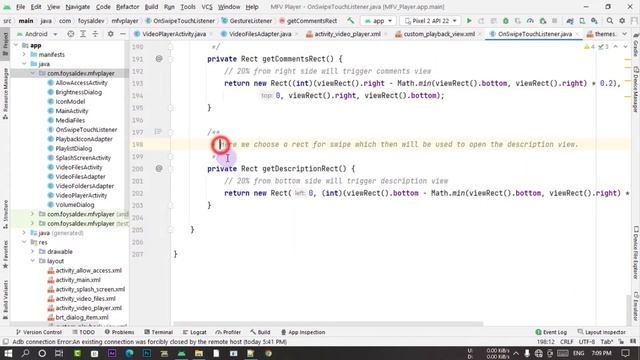The image size is (640, 360).
Task: Open Gradle side panel
Action: click(x=636, y=44)
